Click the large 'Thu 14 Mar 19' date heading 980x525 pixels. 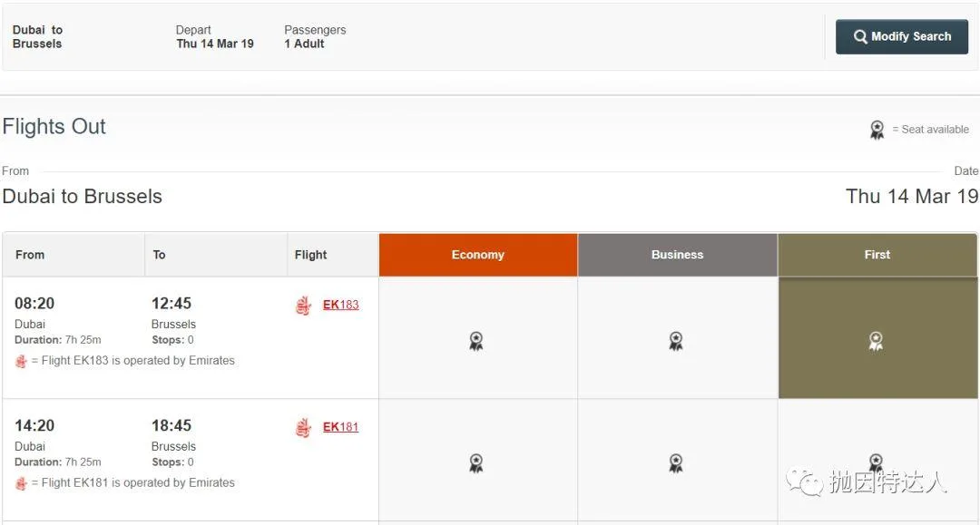pyautogui.click(x=912, y=197)
